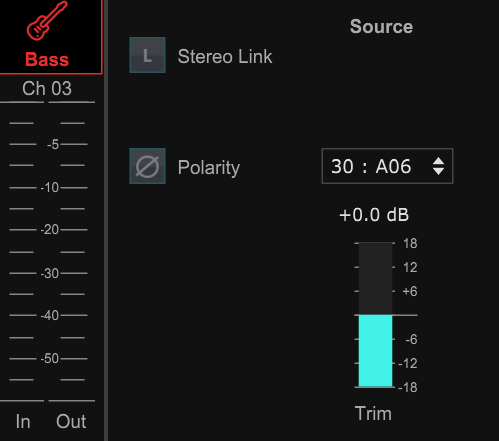Click the Out meter label
The image size is (499, 441).
coord(71,421)
